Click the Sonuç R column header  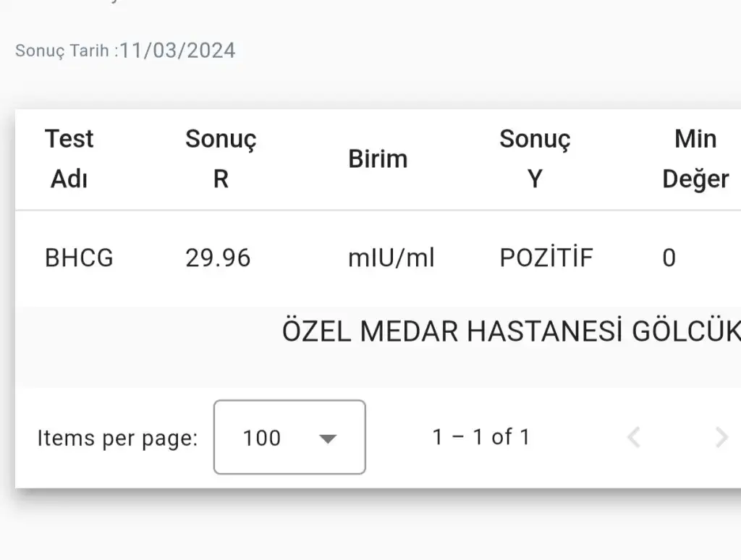pyautogui.click(x=221, y=158)
